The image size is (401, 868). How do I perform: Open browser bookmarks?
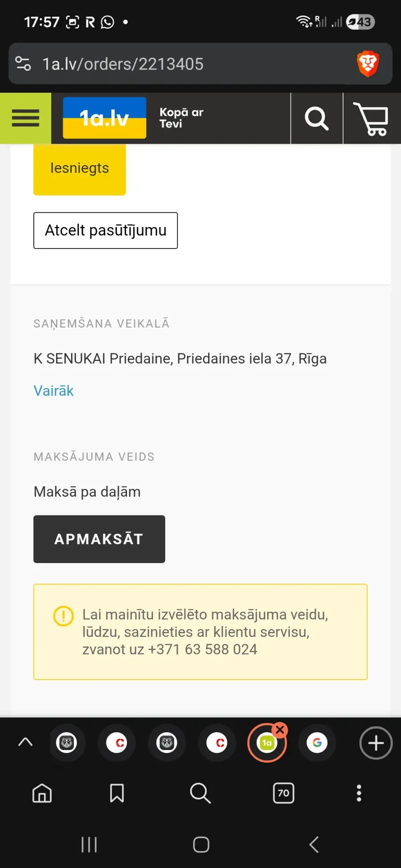(117, 793)
